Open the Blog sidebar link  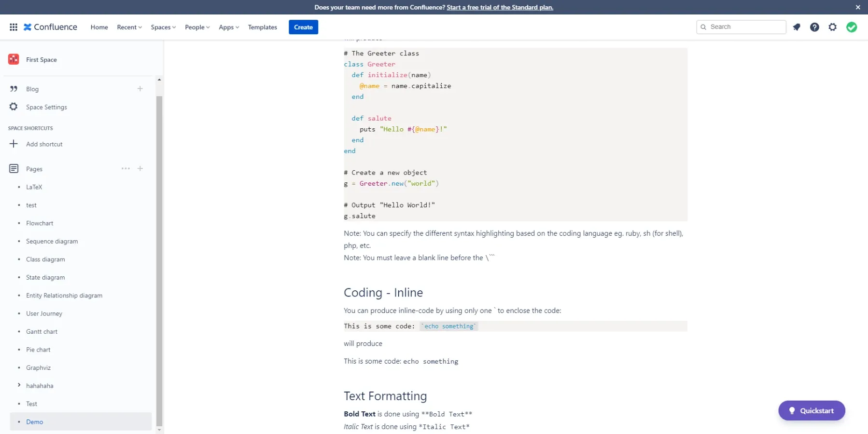point(32,89)
